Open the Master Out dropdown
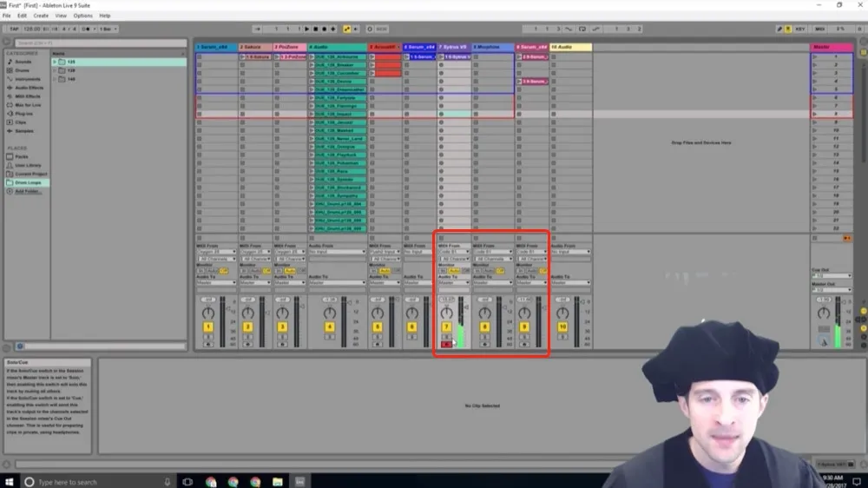 (832, 290)
